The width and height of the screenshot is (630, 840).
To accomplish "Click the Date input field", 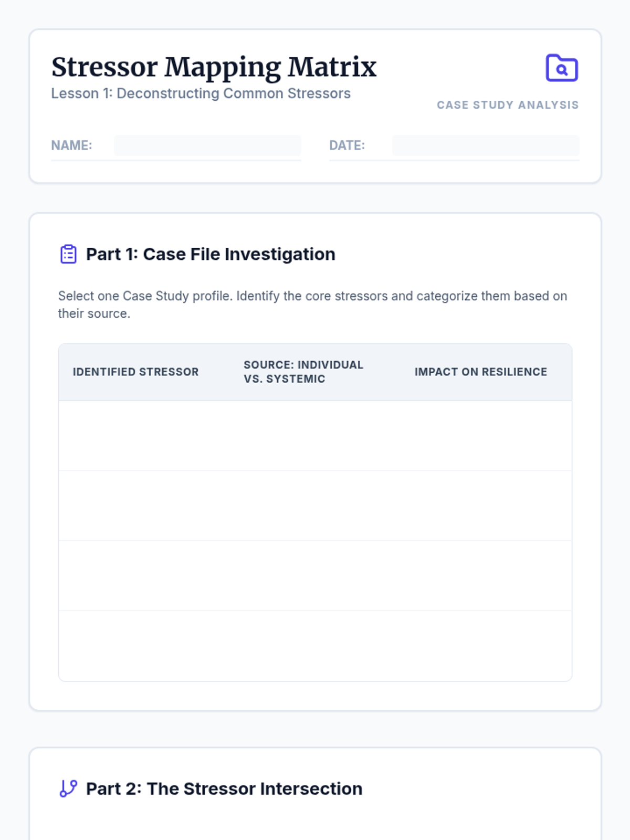I will coord(486,145).
